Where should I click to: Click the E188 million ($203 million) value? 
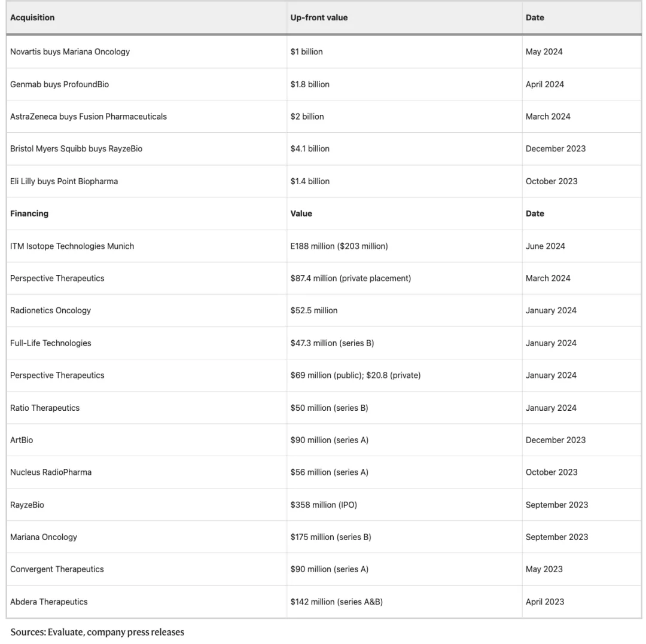point(339,246)
